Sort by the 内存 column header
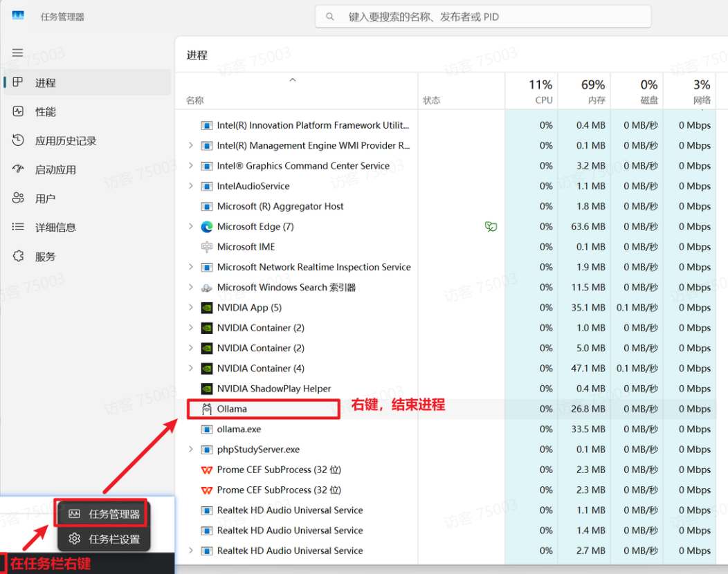Viewport: 728px width, 574px height. click(584, 91)
